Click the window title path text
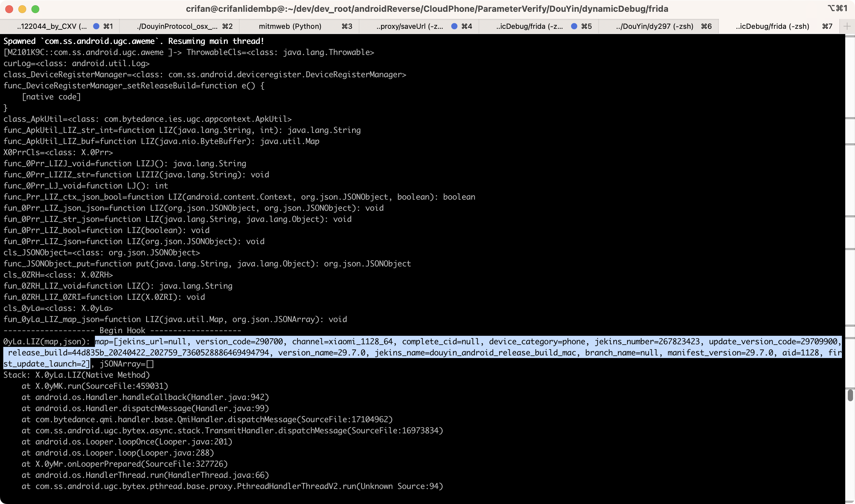Image resolution: width=855 pixels, height=504 pixels. tap(427, 9)
